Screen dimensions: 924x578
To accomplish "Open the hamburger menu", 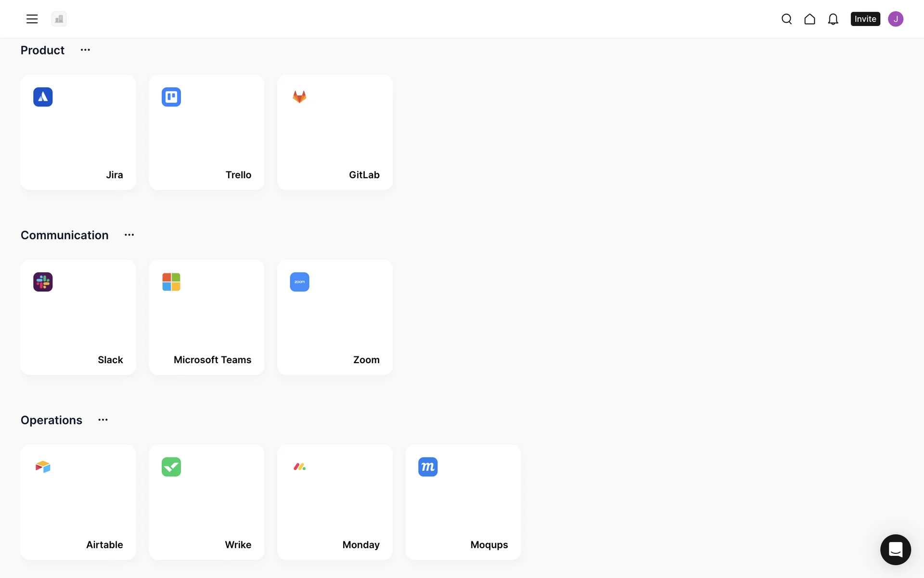I will click(32, 19).
